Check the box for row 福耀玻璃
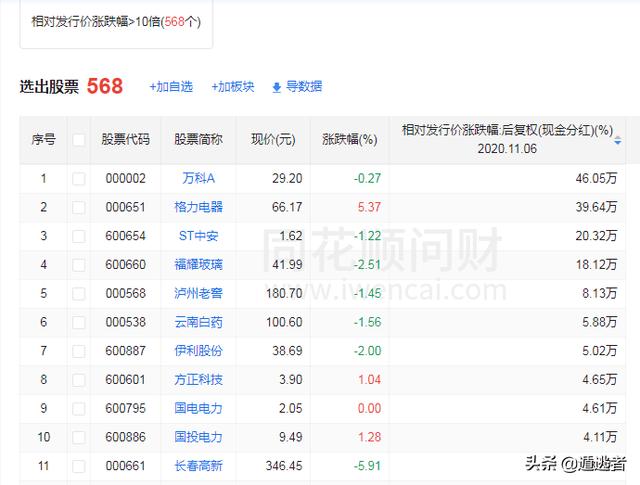Screen dimensions: 640x485 click(x=78, y=265)
